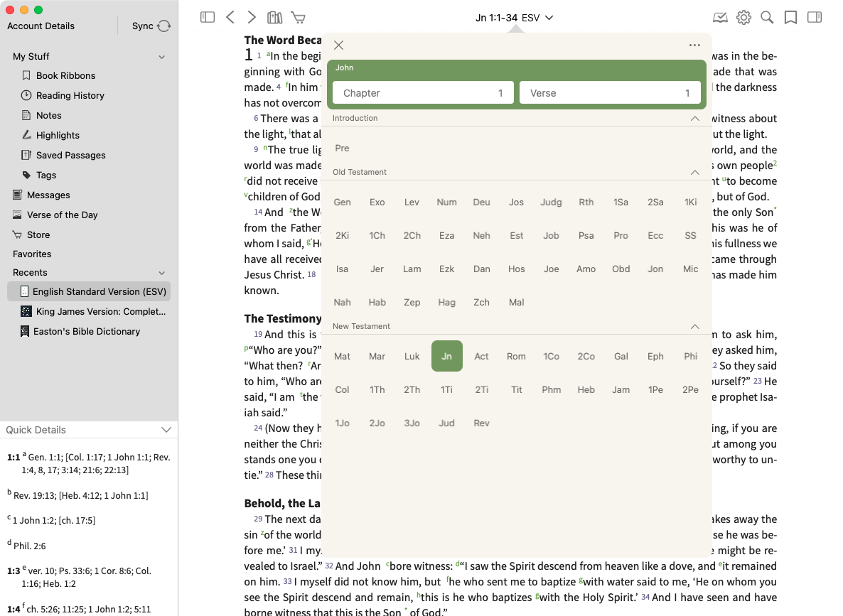Click the Sync refresh icon
This screenshot has width=843, height=616.
[x=164, y=26]
